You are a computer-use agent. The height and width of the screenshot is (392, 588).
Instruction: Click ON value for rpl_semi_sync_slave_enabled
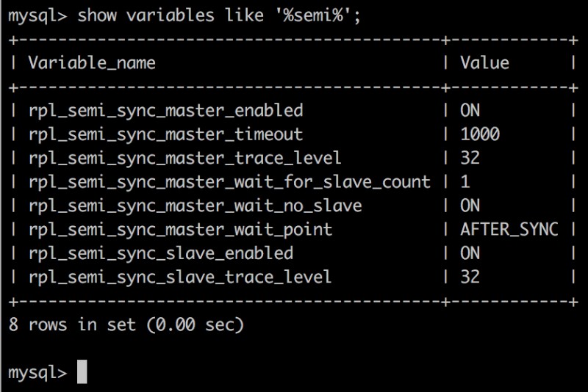470,253
